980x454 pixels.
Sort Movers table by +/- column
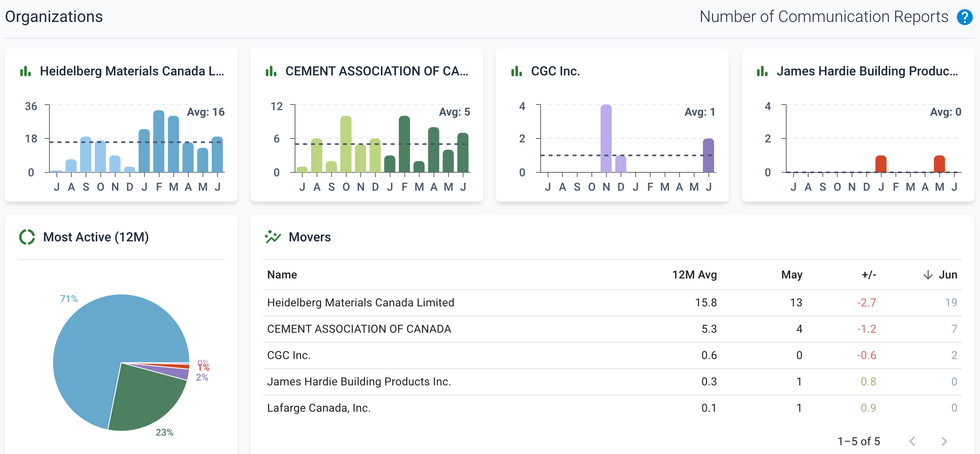[x=869, y=275]
